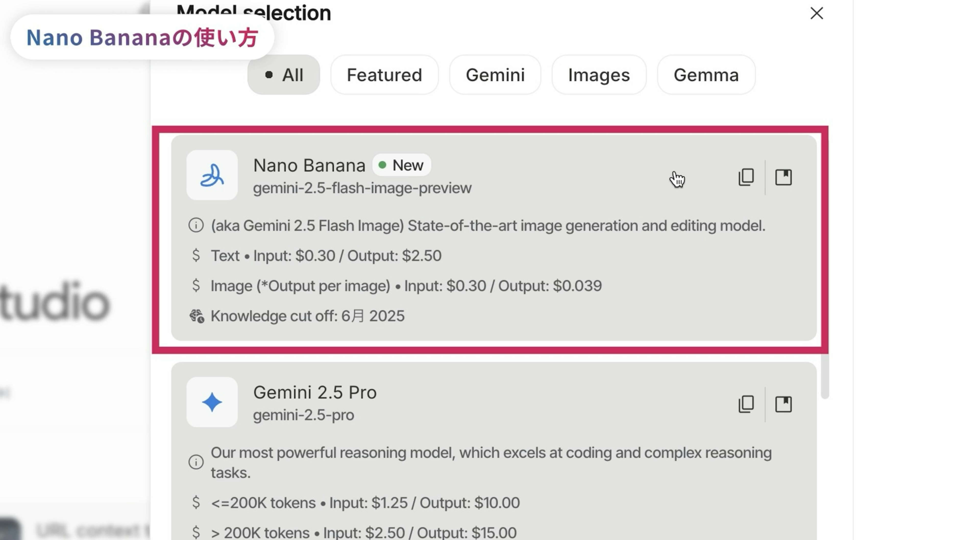Copy the gemini-2.5-pro model ID
Screen dimensions: 980x540
(746, 404)
